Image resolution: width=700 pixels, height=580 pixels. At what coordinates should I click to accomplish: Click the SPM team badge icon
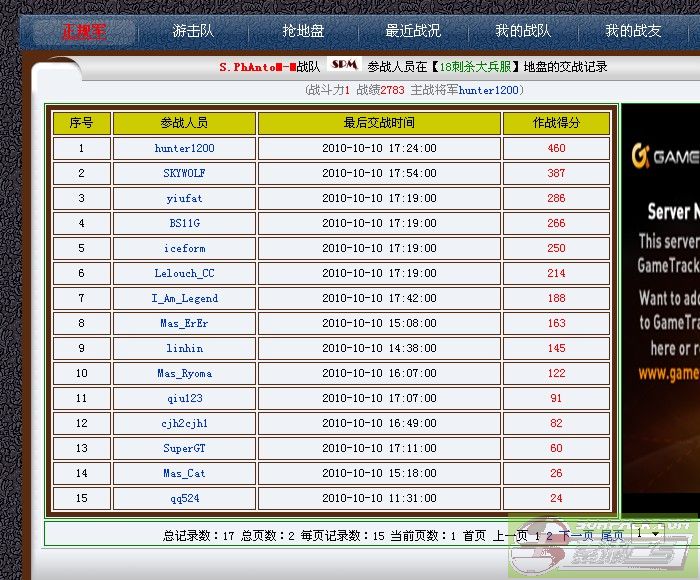pyautogui.click(x=343, y=66)
